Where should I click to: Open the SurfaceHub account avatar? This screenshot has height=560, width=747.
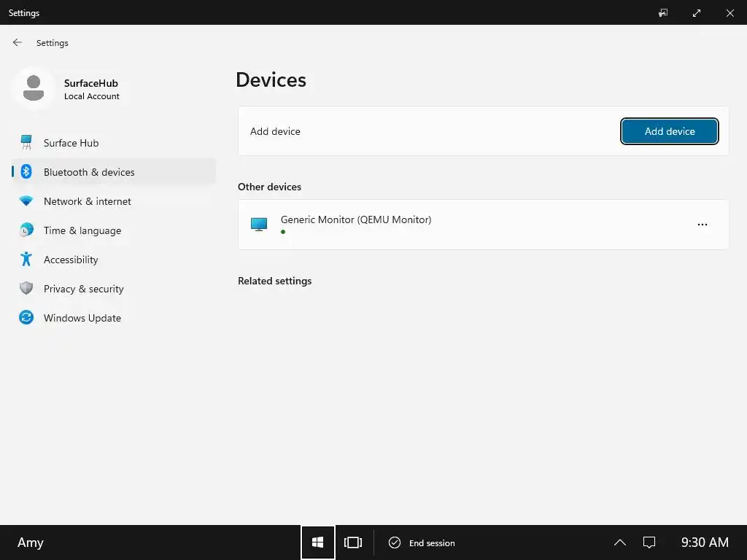(34, 88)
